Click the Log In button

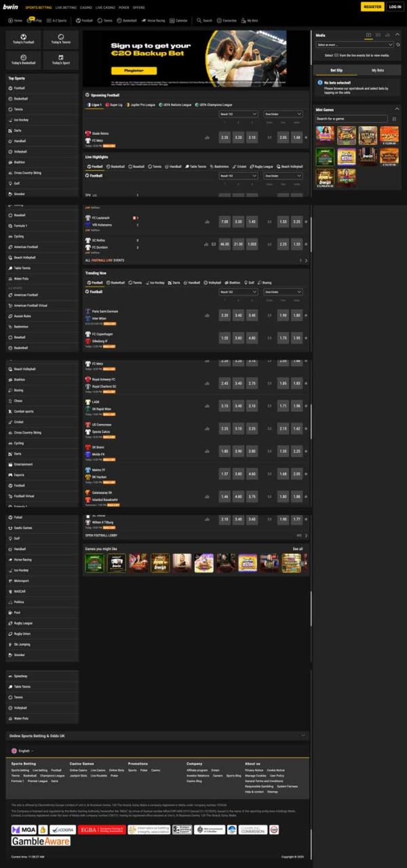pos(395,6)
